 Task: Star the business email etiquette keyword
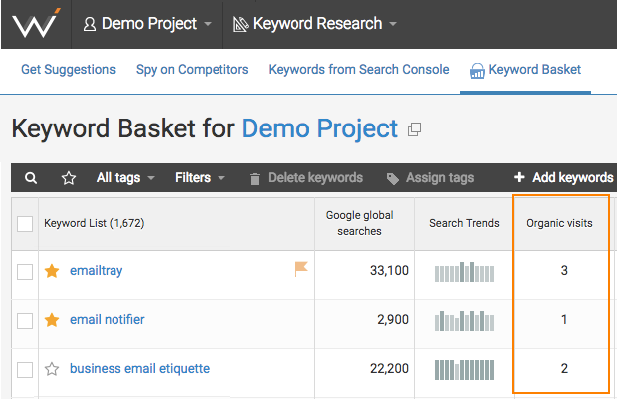pos(52,369)
